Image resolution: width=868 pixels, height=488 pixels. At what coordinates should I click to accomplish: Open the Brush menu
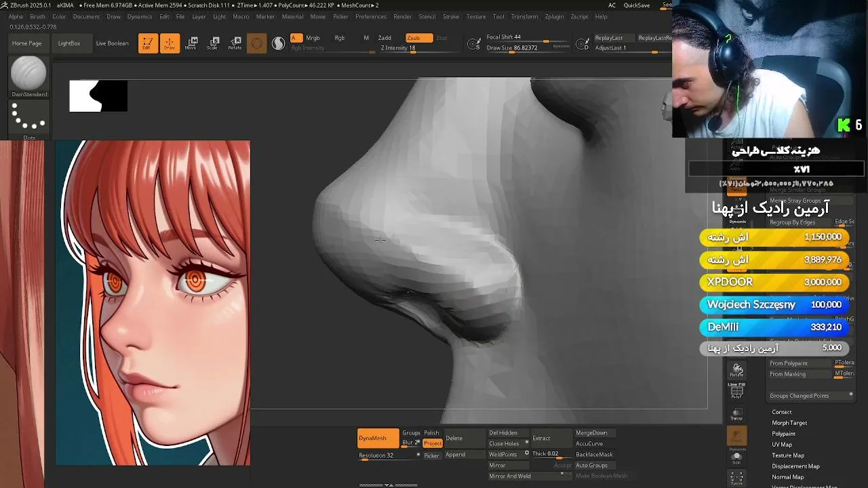click(x=37, y=16)
